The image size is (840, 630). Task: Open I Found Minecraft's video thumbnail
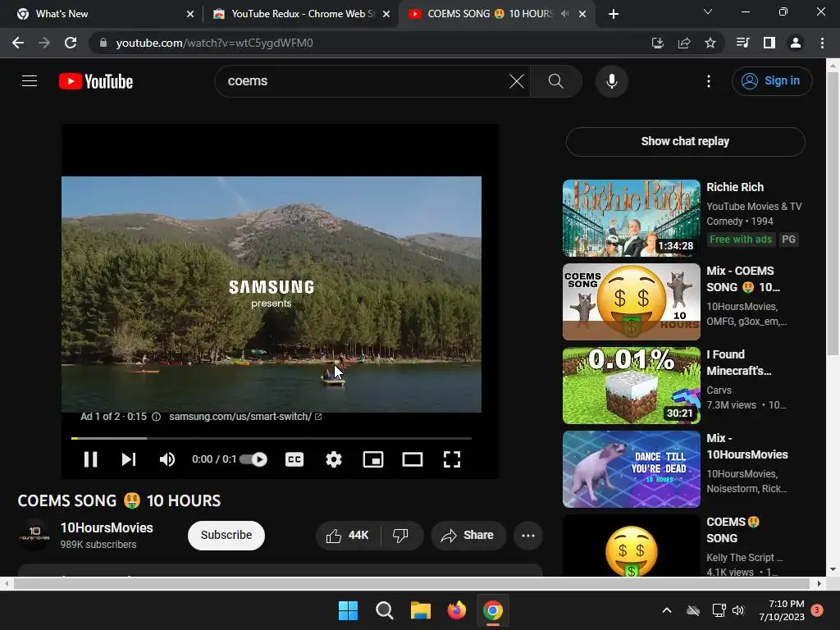click(631, 386)
